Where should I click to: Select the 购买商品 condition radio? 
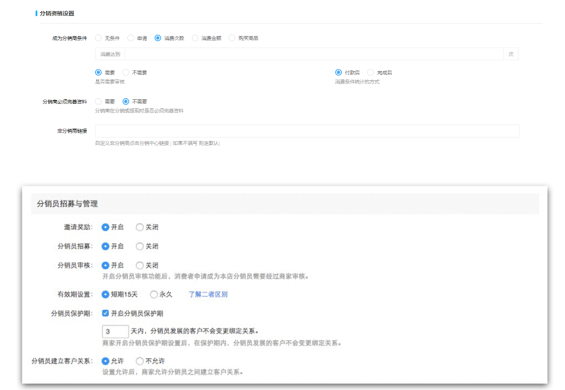[232, 38]
